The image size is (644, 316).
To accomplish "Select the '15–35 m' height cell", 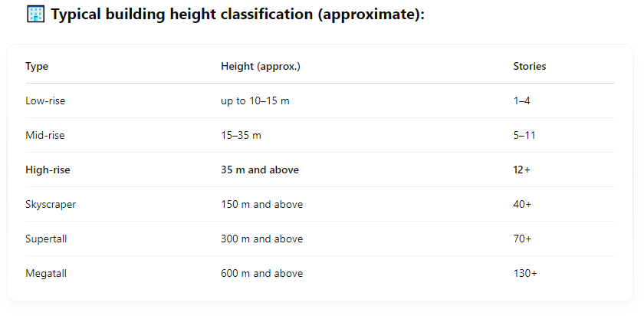I will 241,135.
